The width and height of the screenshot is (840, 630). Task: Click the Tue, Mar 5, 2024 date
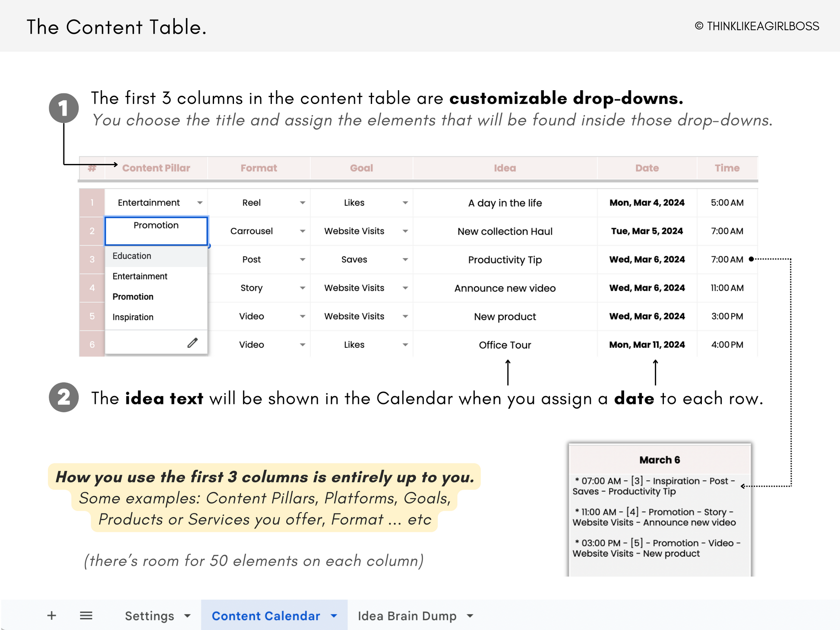pyautogui.click(x=647, y=231)
